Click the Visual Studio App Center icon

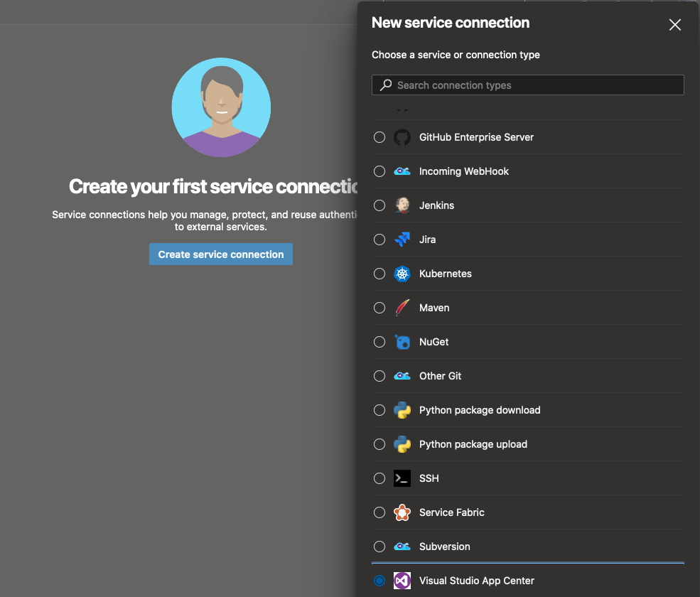pos(402,581)
